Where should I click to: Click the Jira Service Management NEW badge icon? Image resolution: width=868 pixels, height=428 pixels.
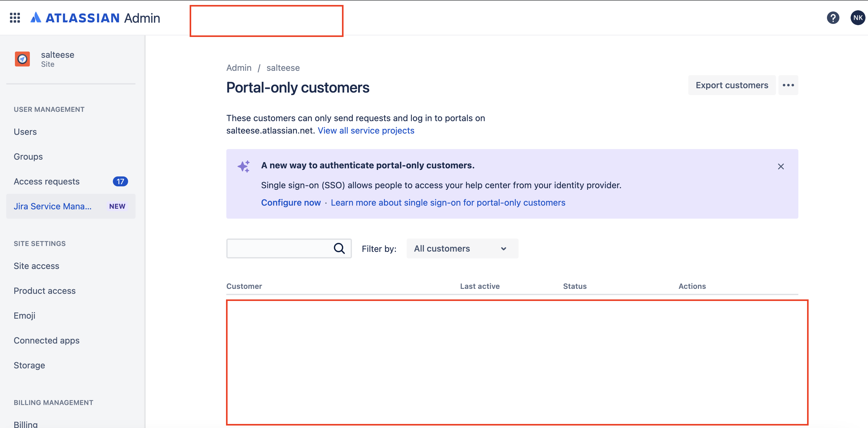click(117, 206)
